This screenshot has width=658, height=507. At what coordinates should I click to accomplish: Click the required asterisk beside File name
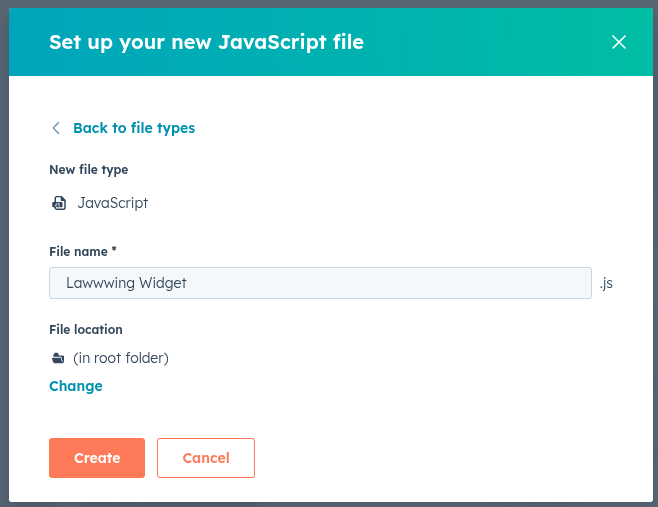click(114, 251)
